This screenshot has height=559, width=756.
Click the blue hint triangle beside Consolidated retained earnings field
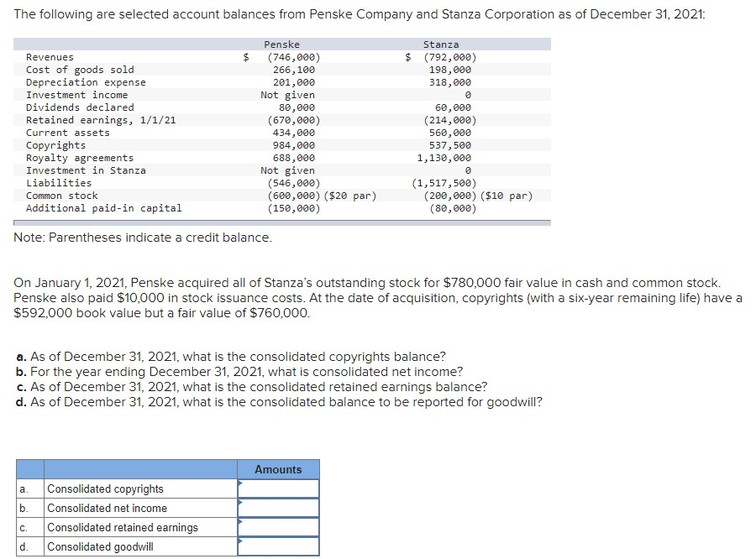point(241,520)
